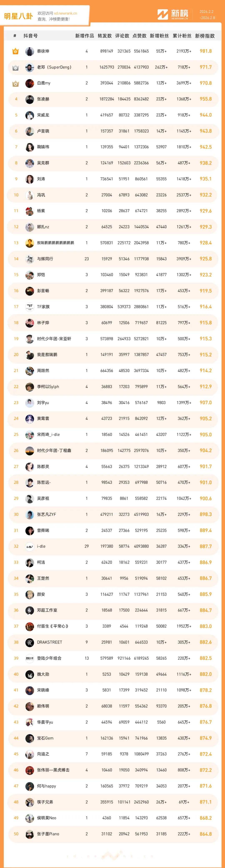Screen dimensions: 225x868
Task: Click 杨紫's profile avatar
Action: pyautogui.click(x=30, y=211)
